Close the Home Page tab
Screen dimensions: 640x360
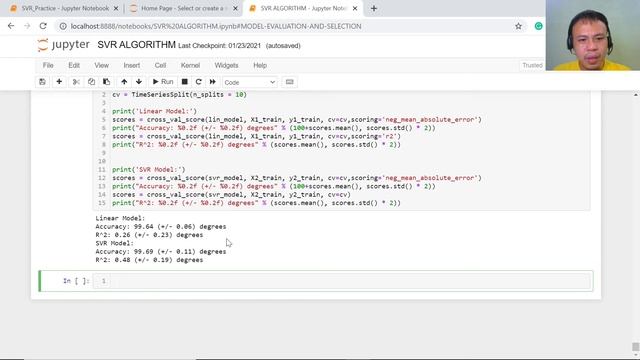pyautogui.click(x=235, y=8)
